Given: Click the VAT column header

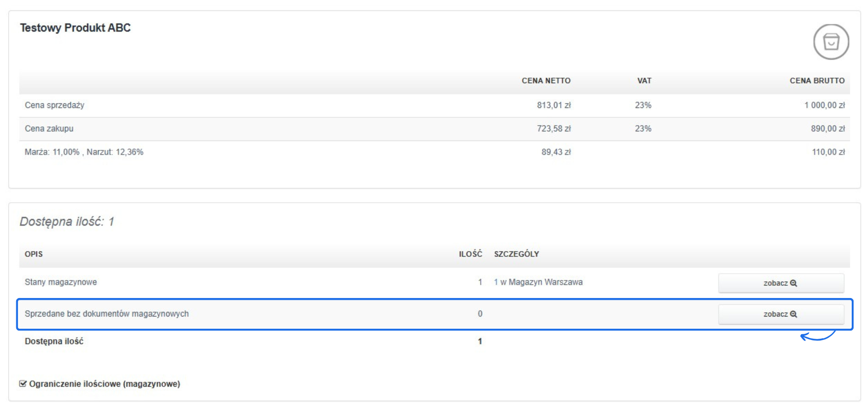Looking at the screenshot, I should 644,81.
